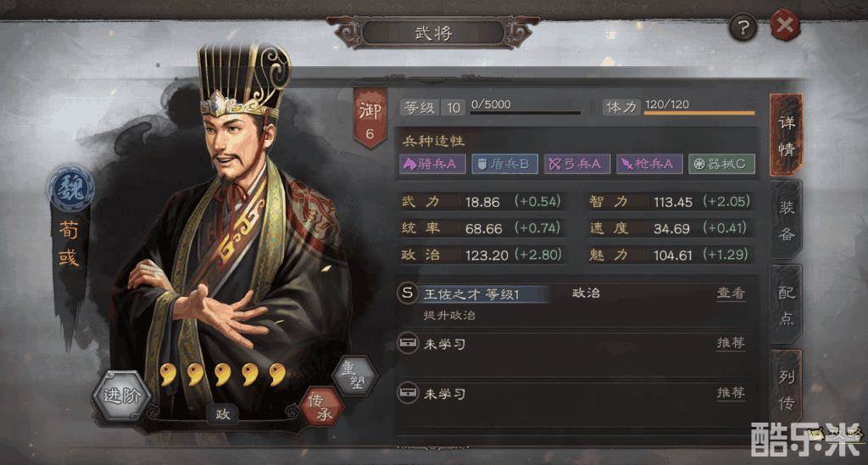Close the general panel with red X
The width and height of the screenshot is (868, 465).
[785, 25]
